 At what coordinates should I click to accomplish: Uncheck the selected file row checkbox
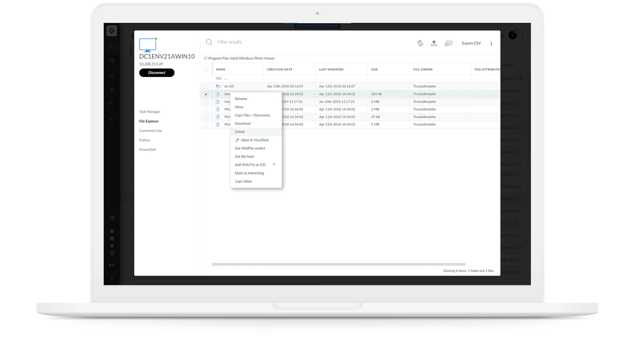coord(206,94)
